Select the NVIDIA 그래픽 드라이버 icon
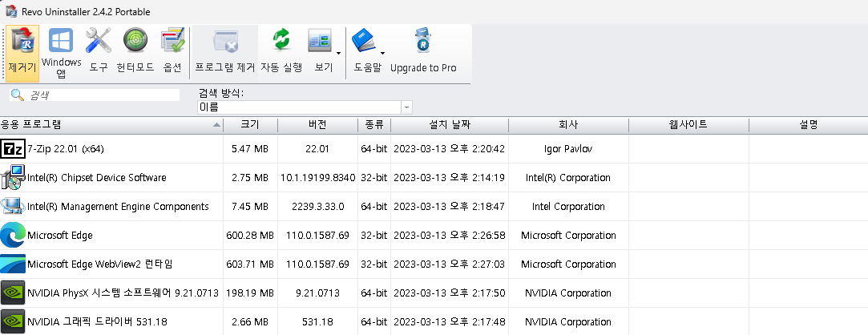 point(13,321)
